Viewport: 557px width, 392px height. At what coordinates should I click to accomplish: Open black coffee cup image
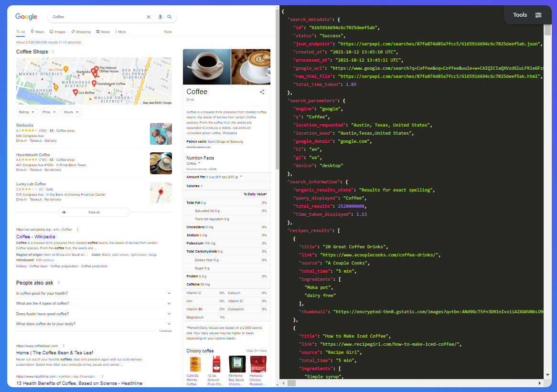(x=207, y=67)
